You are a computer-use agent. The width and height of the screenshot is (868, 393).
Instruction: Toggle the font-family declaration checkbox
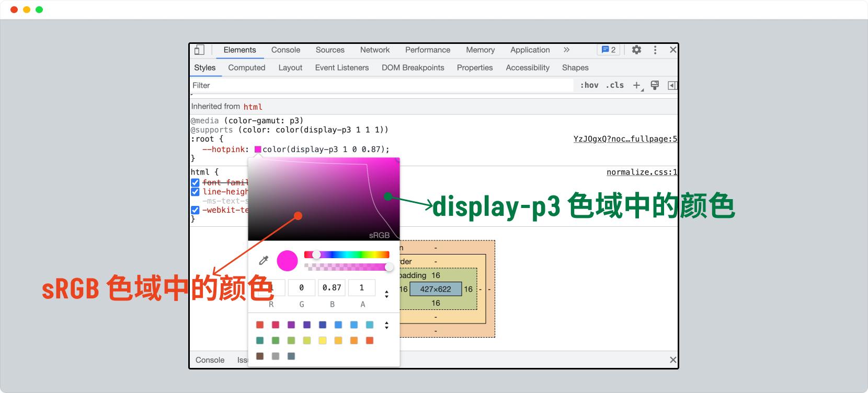point(195,182)
